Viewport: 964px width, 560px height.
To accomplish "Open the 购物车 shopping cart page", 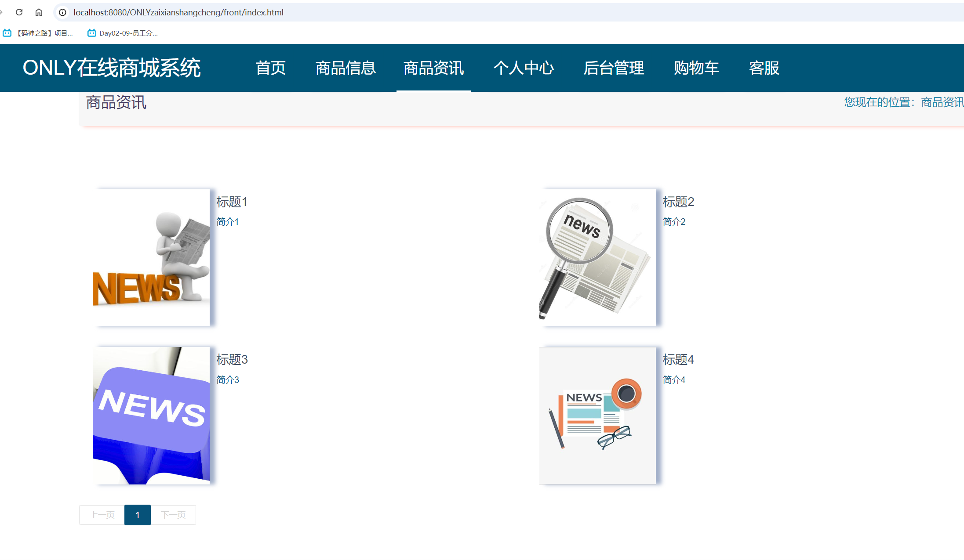I will (x=696, y=68).
